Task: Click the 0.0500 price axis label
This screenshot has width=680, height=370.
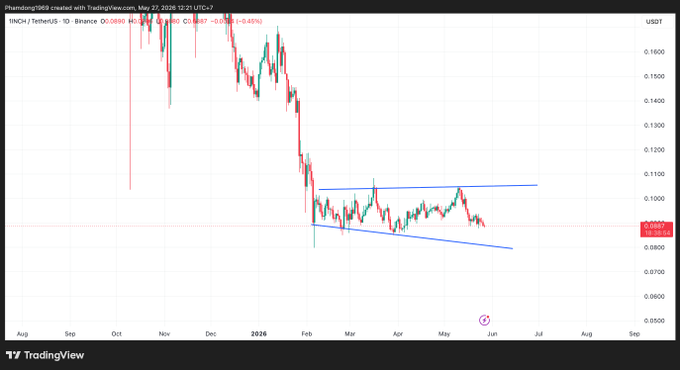Action: [654, 321]
